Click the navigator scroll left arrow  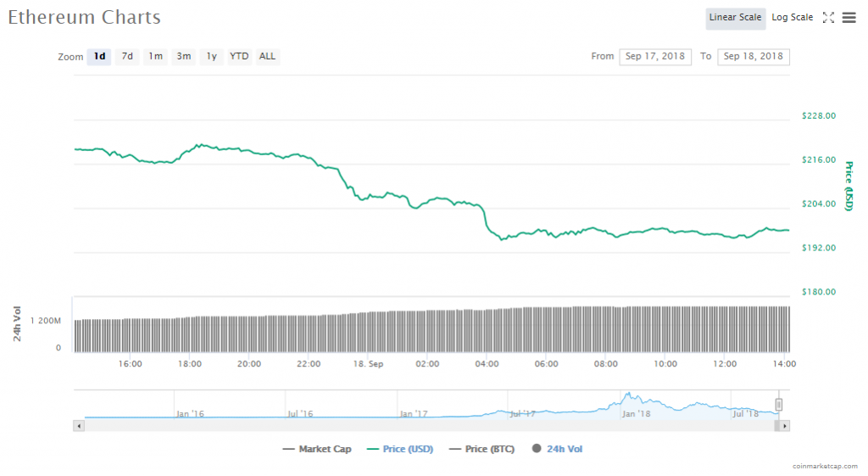[x=80, y=425]
